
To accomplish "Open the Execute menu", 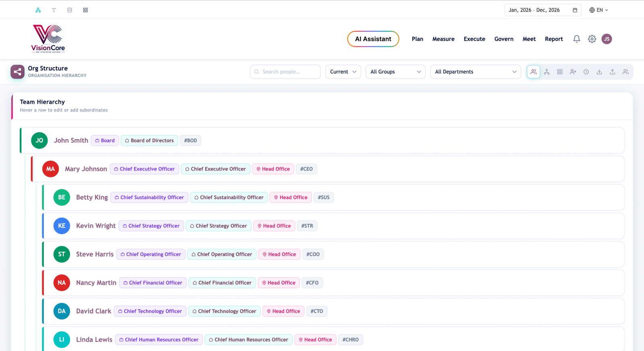I will click(x=474, y=39).
